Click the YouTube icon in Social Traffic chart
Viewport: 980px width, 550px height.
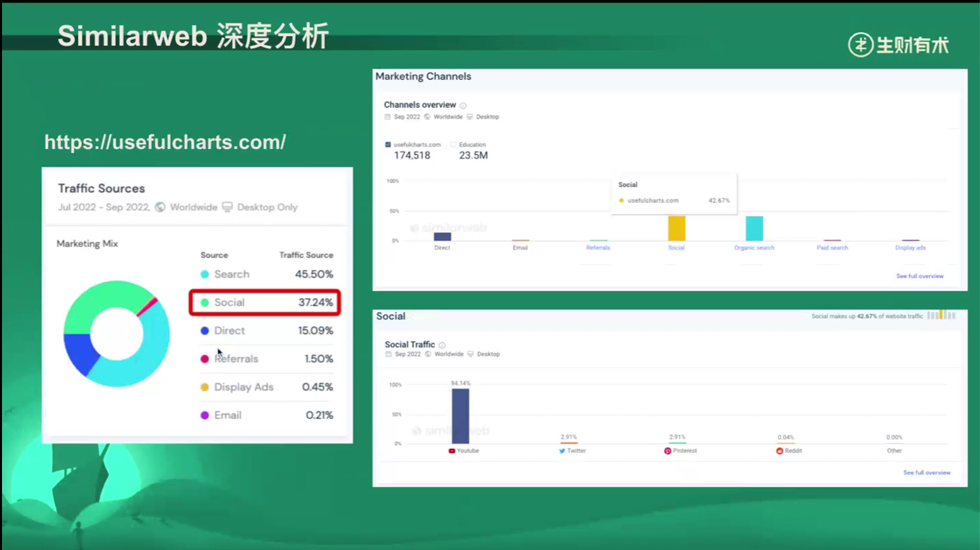[x=452, y=451]
